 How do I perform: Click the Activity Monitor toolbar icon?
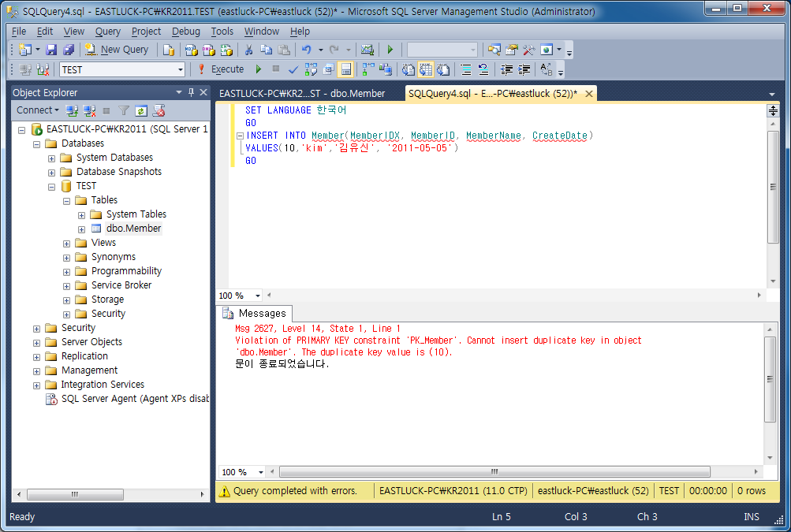point(368,50)
